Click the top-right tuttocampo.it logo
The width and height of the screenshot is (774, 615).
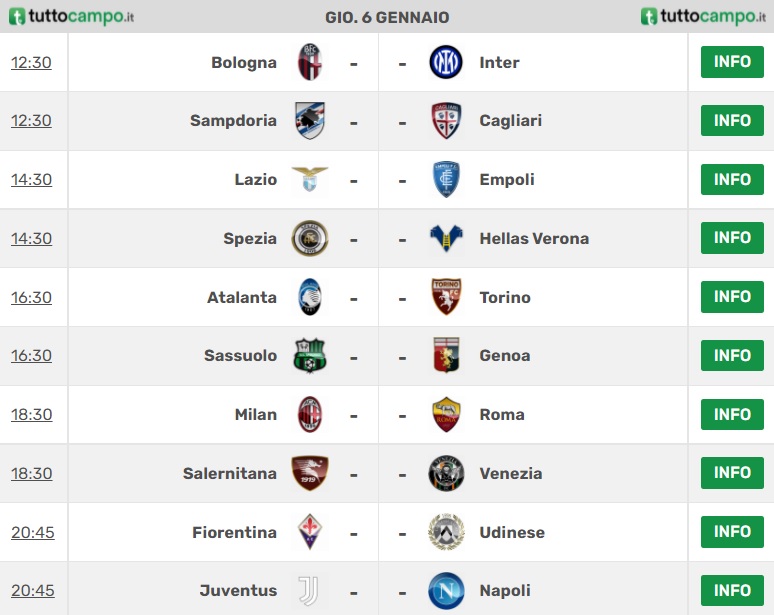click(703, 16)
